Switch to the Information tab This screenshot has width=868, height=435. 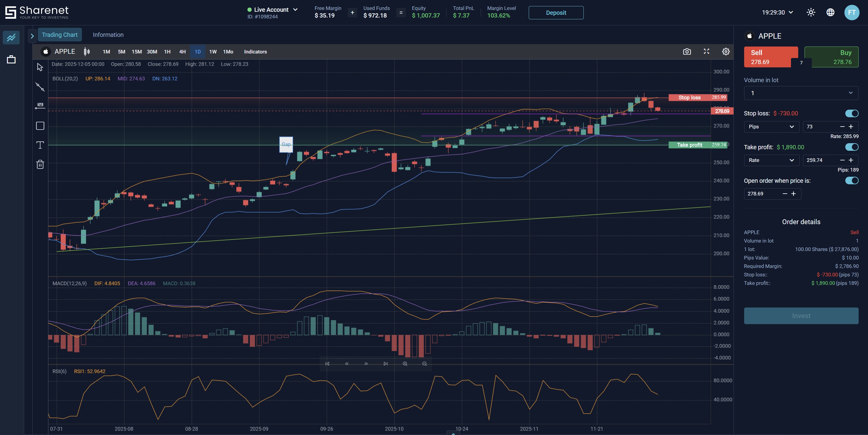pyautogui.click(x=108, y=34)
